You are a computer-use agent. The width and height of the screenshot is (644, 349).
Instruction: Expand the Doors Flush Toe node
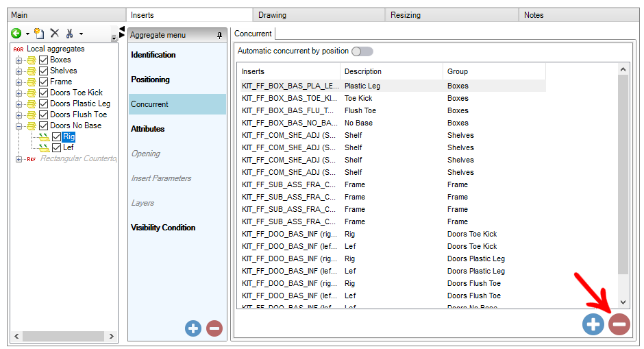(18, 115)
